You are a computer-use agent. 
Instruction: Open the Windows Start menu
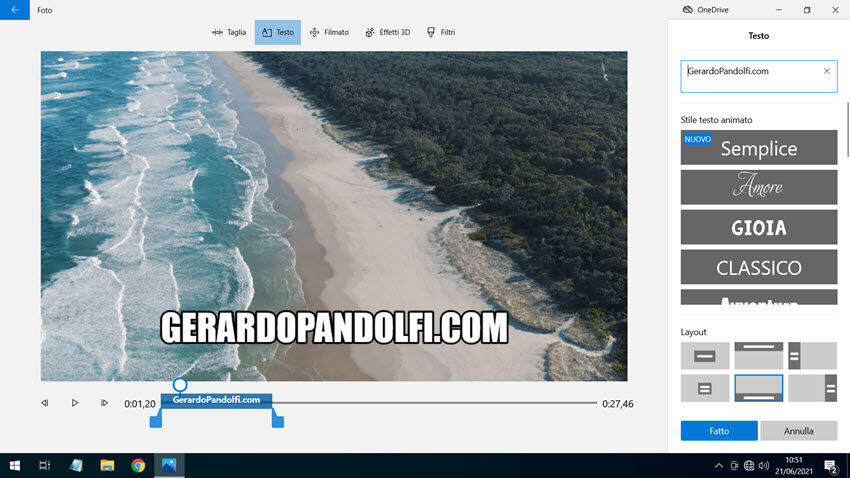coord(15,466)
